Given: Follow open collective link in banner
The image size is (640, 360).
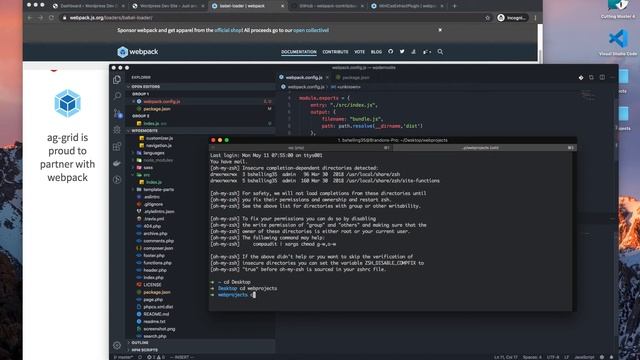Looking at the screenshot, I should click(311, 30).
